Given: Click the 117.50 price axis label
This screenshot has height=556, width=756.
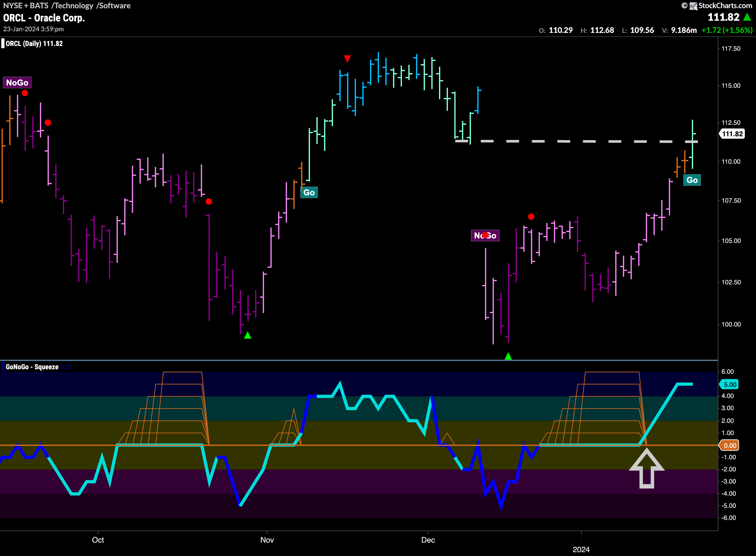Looking at the screenshot, I should point(731,49).
